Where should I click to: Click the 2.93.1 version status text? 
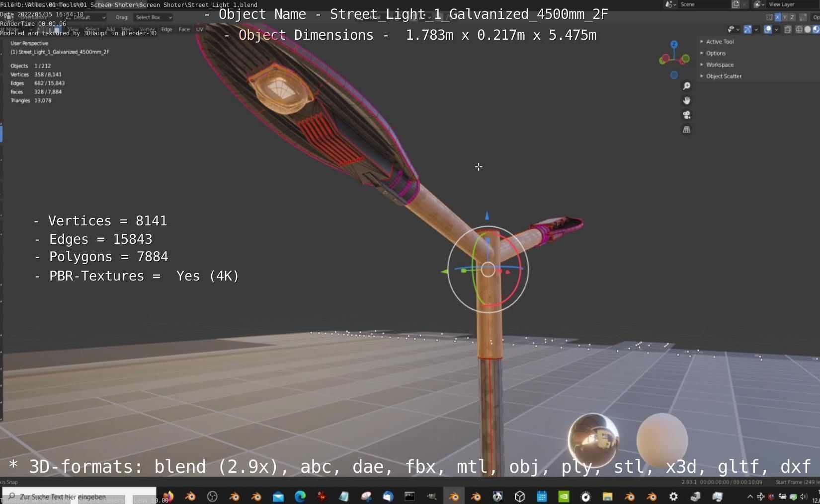(689, 482)
